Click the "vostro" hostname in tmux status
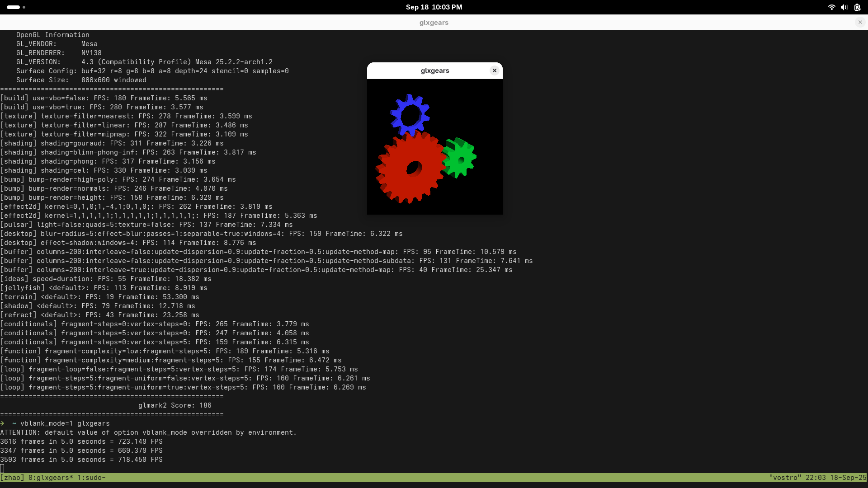 click(785, 478)
